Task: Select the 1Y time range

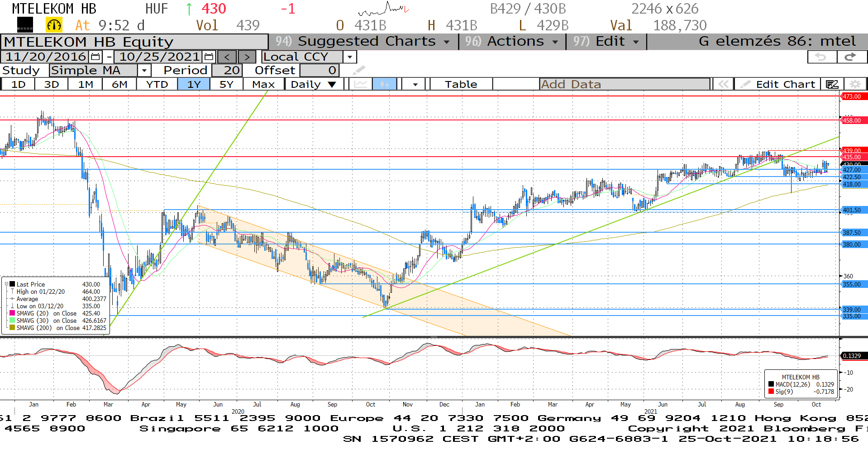Action: coord(194,84)
